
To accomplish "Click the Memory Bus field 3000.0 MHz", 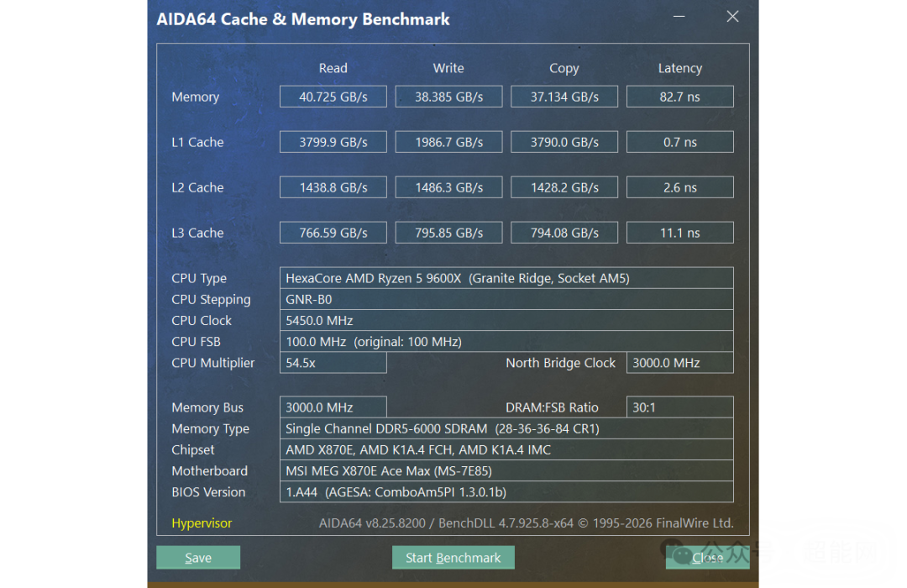I will (333, 407).
